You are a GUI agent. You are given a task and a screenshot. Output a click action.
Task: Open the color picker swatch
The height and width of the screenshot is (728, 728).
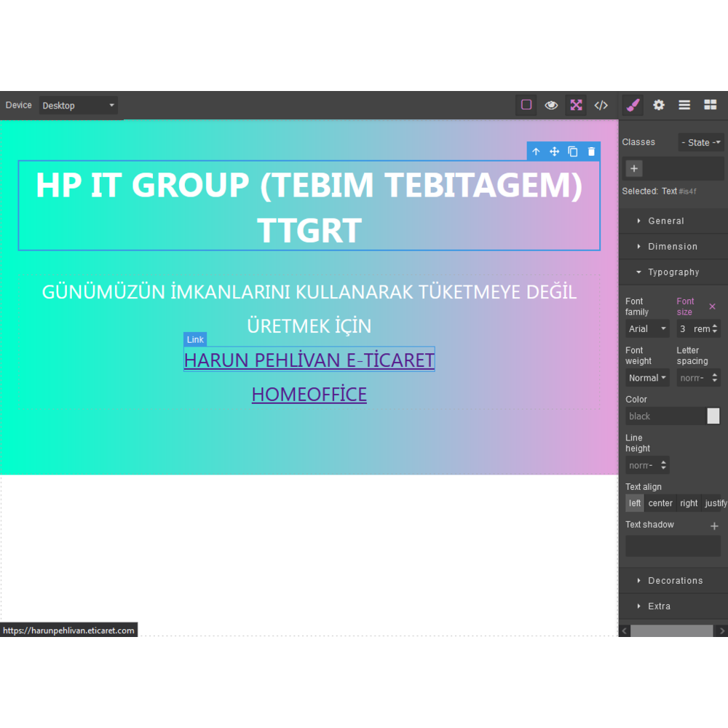coord(713,416)
